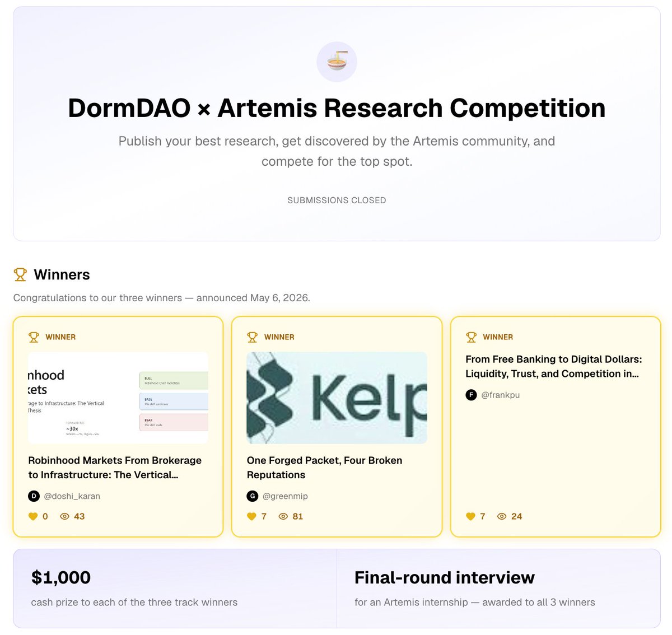Click the D avatar next to @doshi_karan
Viewport: 672px width, 635px height.
point(34,496)
